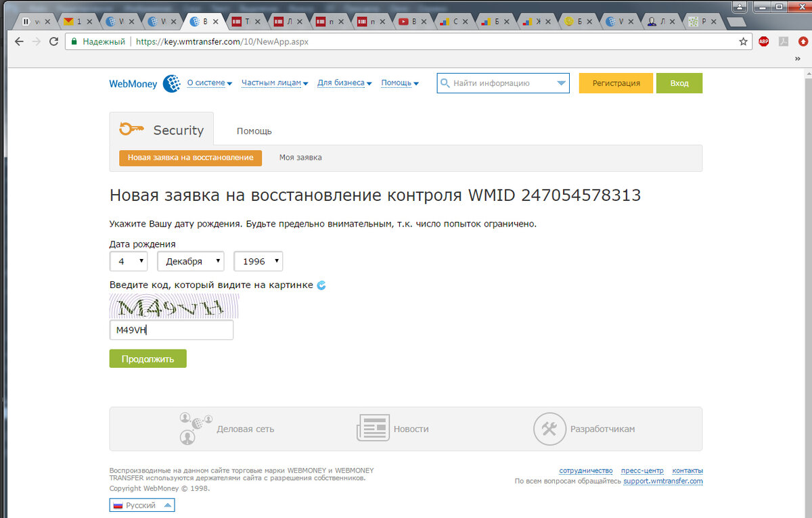Go back using the browser back arrow
This screenshot has height=518, width=812.
click(x=19, y=41)
